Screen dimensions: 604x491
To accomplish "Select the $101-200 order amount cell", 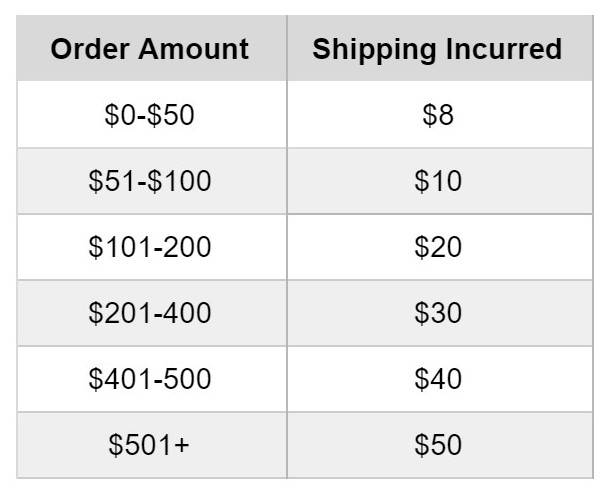I will tap(152, 247).
